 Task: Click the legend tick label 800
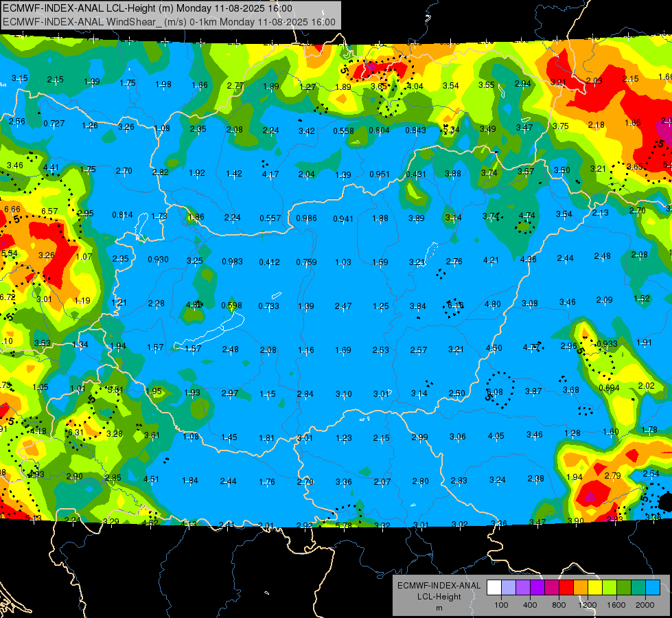click(x=559, y=605)
